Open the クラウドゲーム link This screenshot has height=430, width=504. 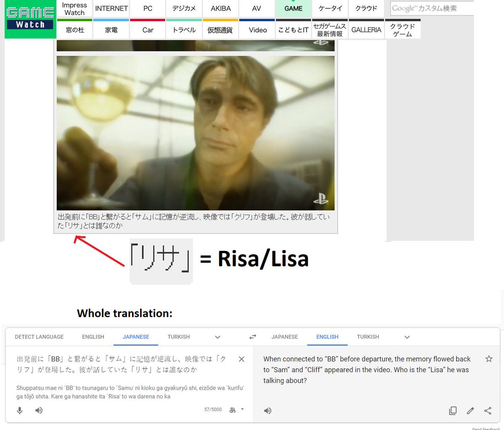[x=402, y=30]
